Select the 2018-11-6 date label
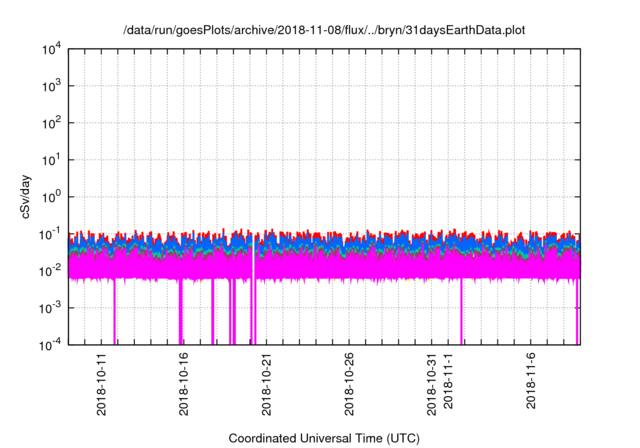Image resolution: width=640 pixels, height=448 pixels. (x=530, y=381)
